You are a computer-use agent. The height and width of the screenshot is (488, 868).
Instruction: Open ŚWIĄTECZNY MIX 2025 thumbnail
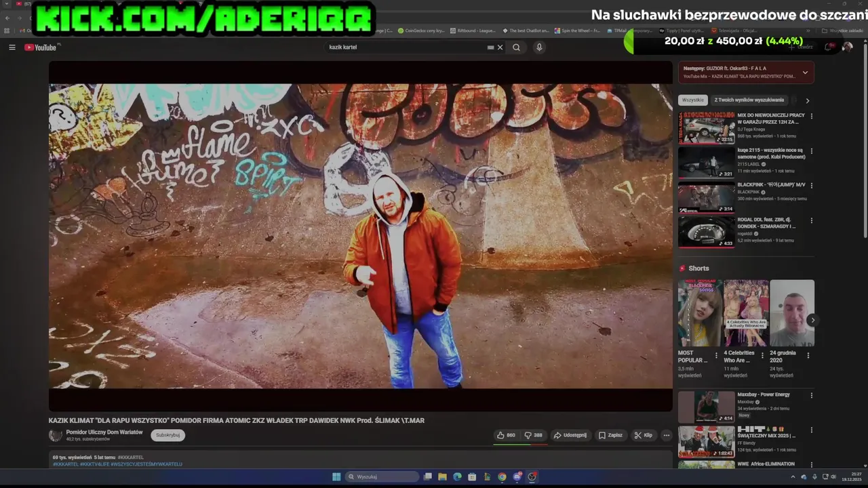707,441
